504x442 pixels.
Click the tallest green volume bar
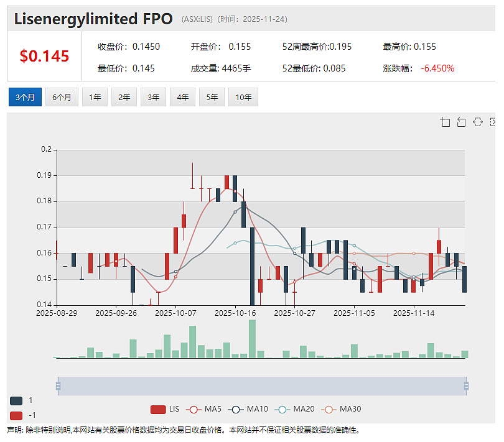253,339
